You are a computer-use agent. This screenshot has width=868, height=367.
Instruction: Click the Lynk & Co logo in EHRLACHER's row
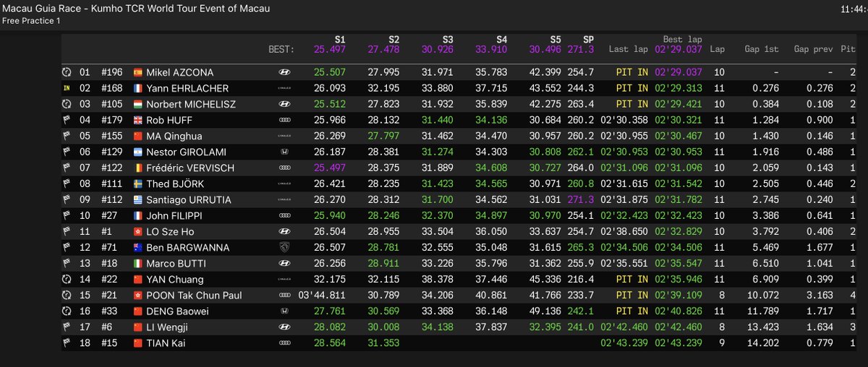pyautogui.click(x=284, y=89)
